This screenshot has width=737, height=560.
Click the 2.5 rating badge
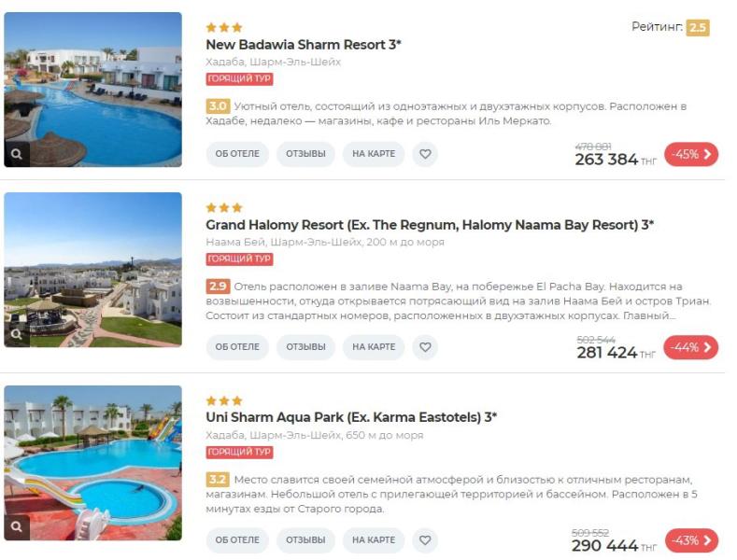click(x=697, y=28)
